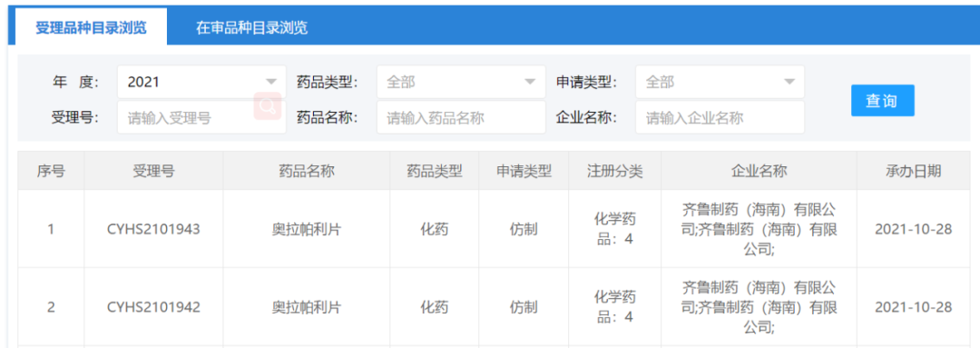Viewport: 980px width, 348px height.
Task: Select the 受理号 column header
Action: click(x=153, y=171)
